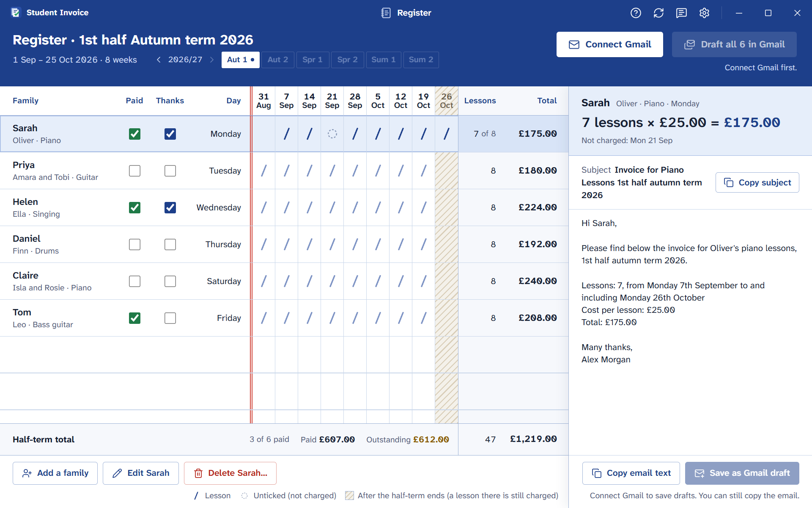Viewport: 812px width, 508px height.
Task: Toggle Sarah's Thanks checkbox
Action: 170,134
